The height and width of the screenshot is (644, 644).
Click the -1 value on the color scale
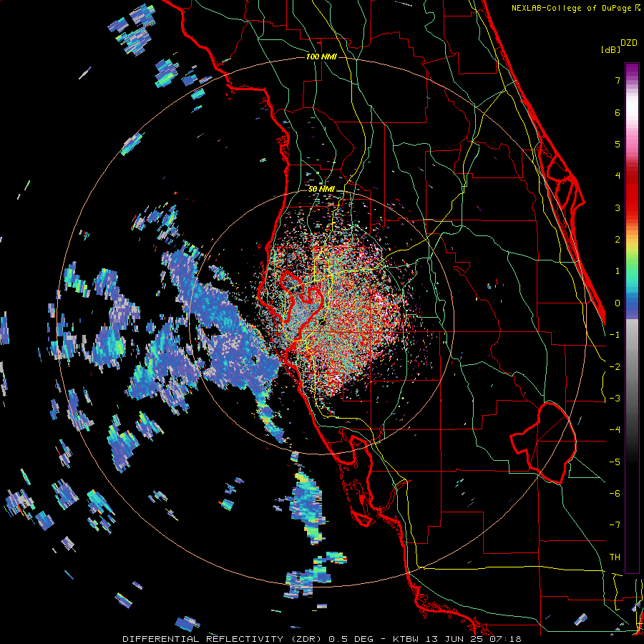(615, 335)
